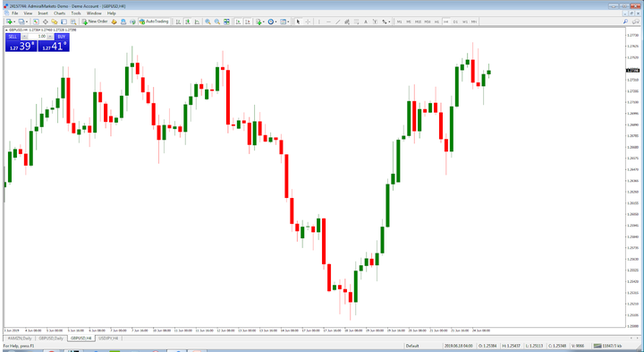This screenshot has height=352, width=644.
Task: Select the horizontal line tool
Action: click(328, 21)
